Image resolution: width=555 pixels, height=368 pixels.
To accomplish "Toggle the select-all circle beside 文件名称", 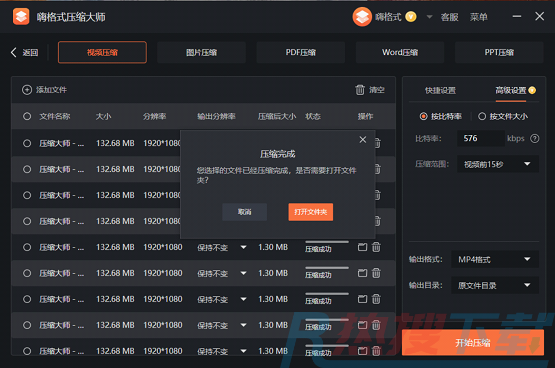I will click(x=27, y=116).
